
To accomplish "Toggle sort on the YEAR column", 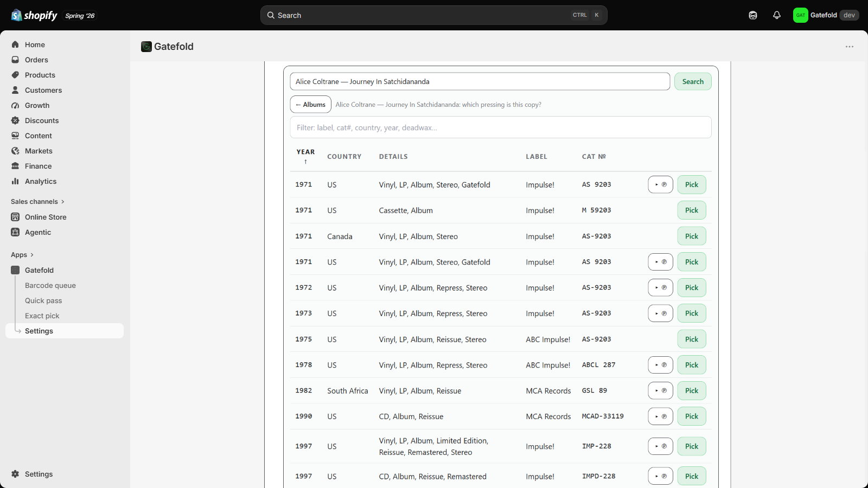I will tap(305, 156).
